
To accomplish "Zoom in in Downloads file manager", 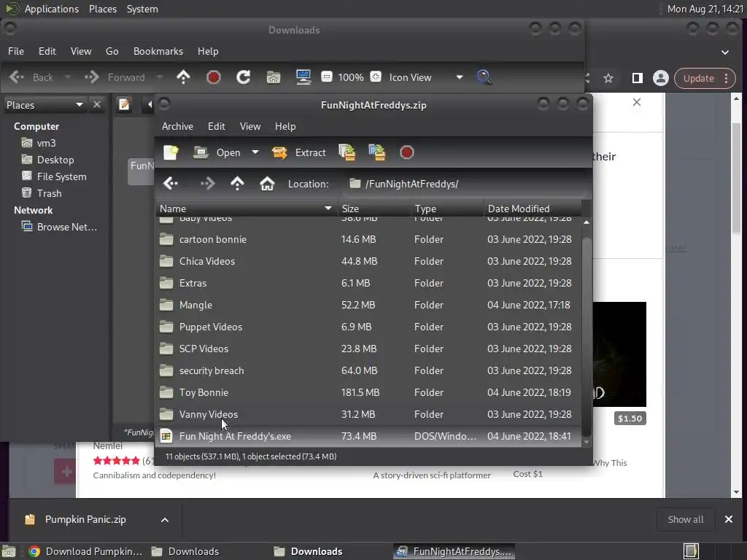I will pos(376,77).
